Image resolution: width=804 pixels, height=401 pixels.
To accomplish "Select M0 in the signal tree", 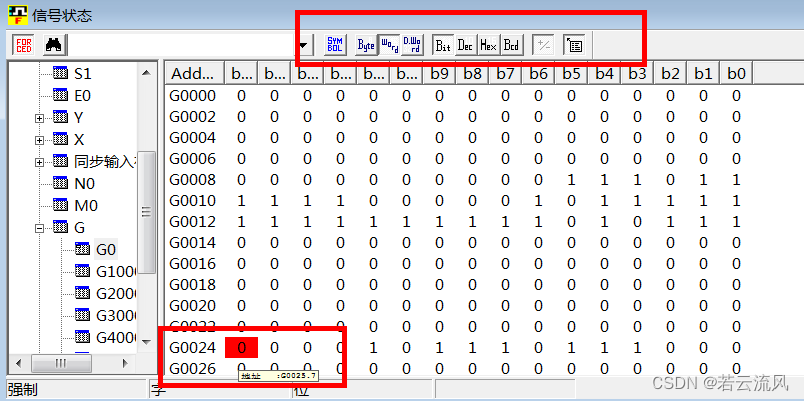I will point(86,206).
